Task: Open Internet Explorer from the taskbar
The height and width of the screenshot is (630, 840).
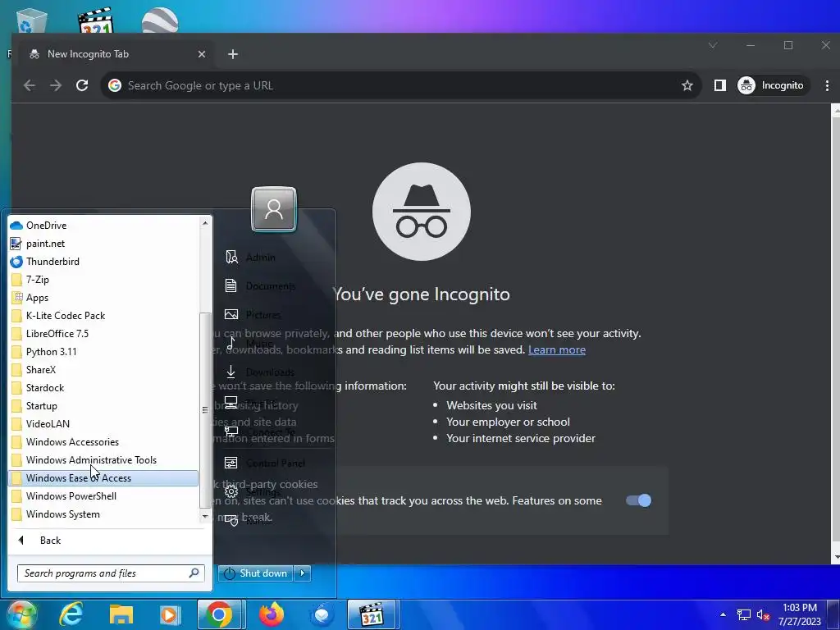Action: [71, 614]
